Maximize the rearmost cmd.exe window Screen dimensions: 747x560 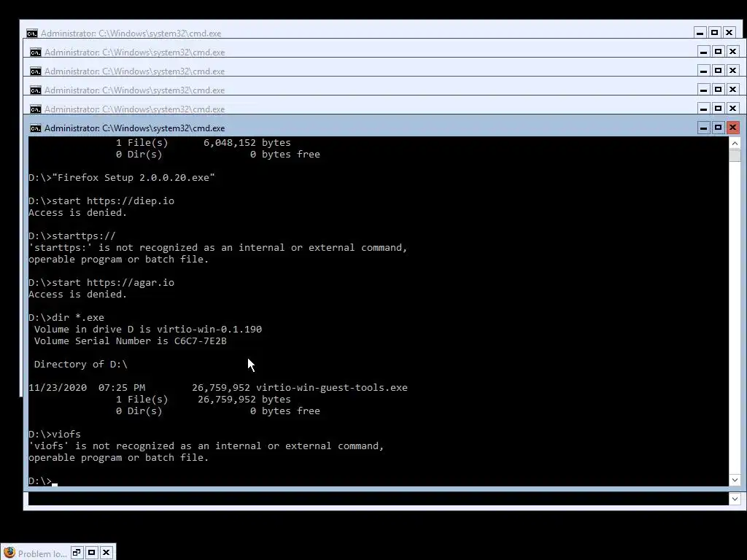pyautogui.click(x=715, y=32)
